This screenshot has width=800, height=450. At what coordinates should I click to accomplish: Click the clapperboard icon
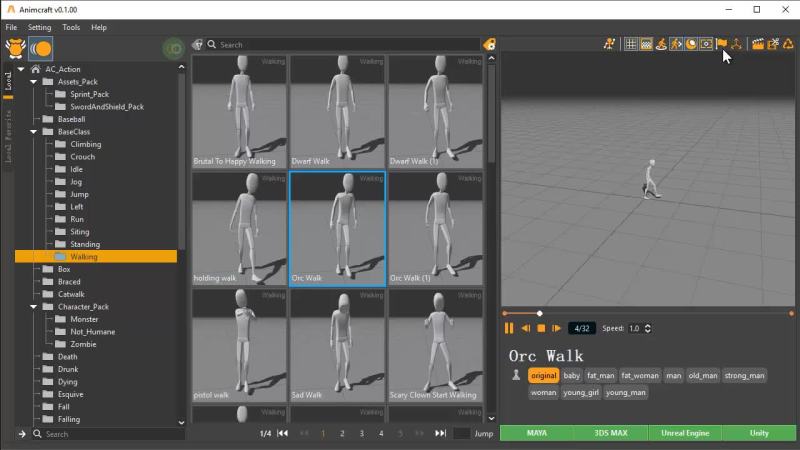tap(758, 44)
